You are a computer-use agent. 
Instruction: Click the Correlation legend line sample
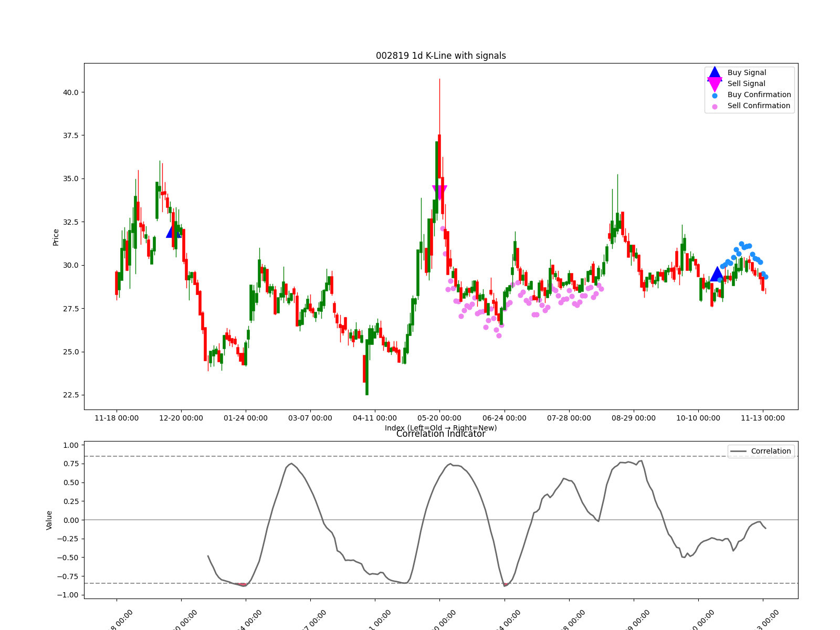738,451
